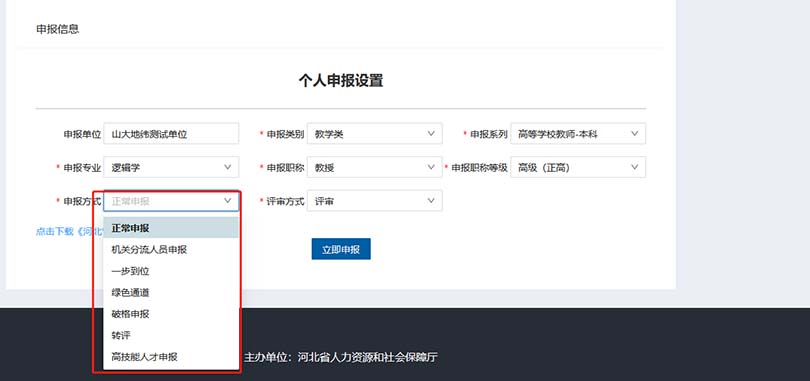Select 正常申报 from the list
The height and width of the screenshot is (381, 810).
[x=171, y=228]
